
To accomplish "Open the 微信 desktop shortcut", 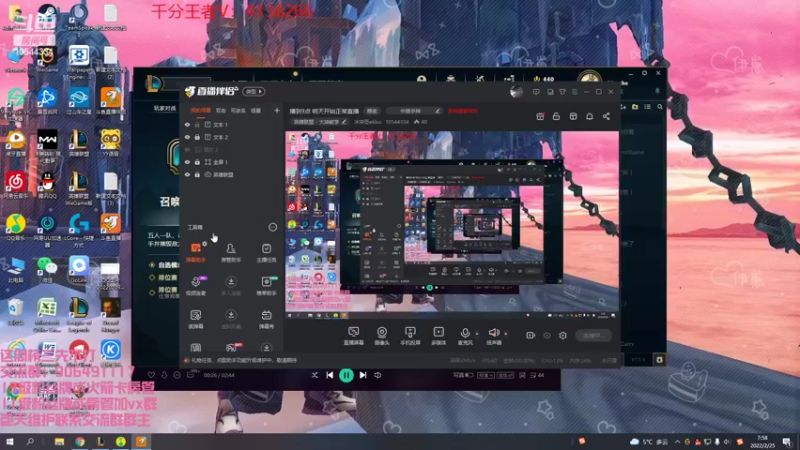I will tap(47, 270).
